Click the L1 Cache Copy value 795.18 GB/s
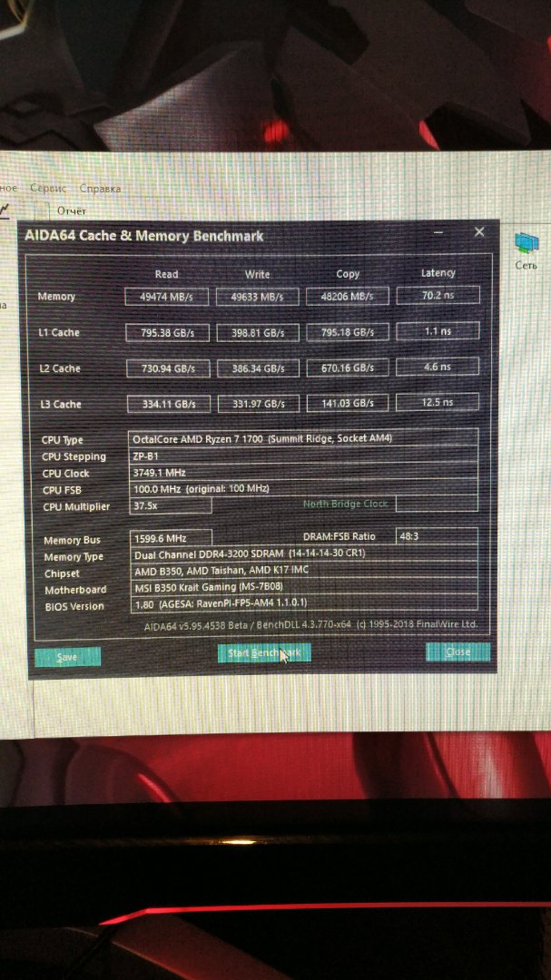The image size is (551, 980). tap(347, 332)
